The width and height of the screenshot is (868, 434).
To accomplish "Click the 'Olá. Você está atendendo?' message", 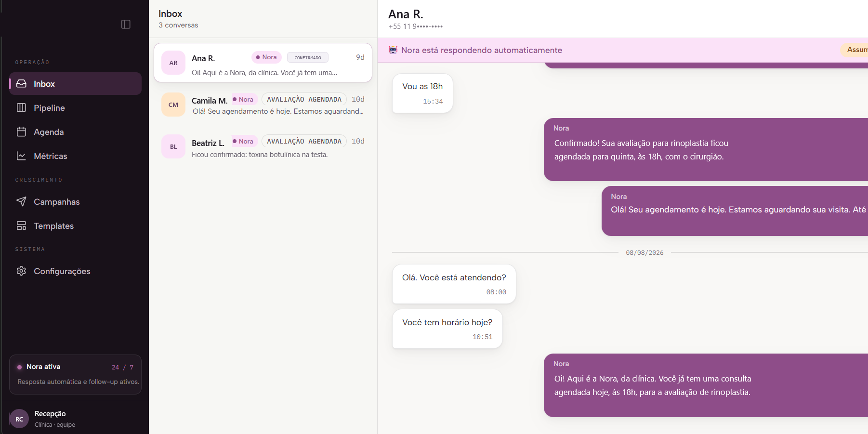I will pyautogui.click(x=454, y=284).
